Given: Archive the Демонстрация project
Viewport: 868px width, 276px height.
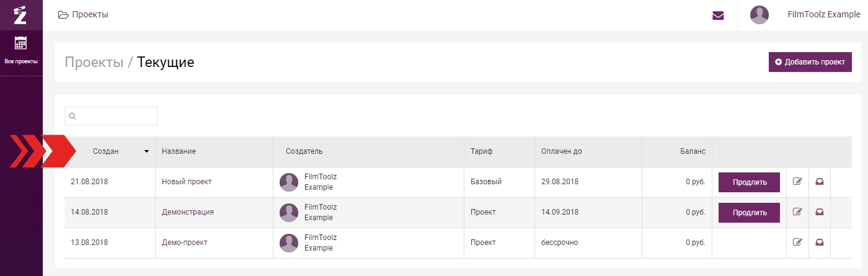Looking at the screenshot, I should coord(820,212).
